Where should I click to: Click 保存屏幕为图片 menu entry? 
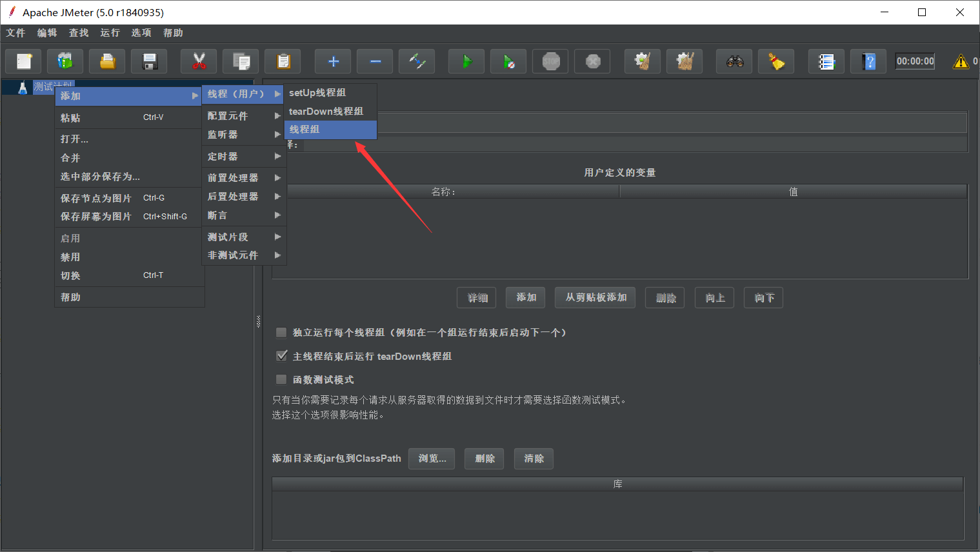[x=129, y=217]
